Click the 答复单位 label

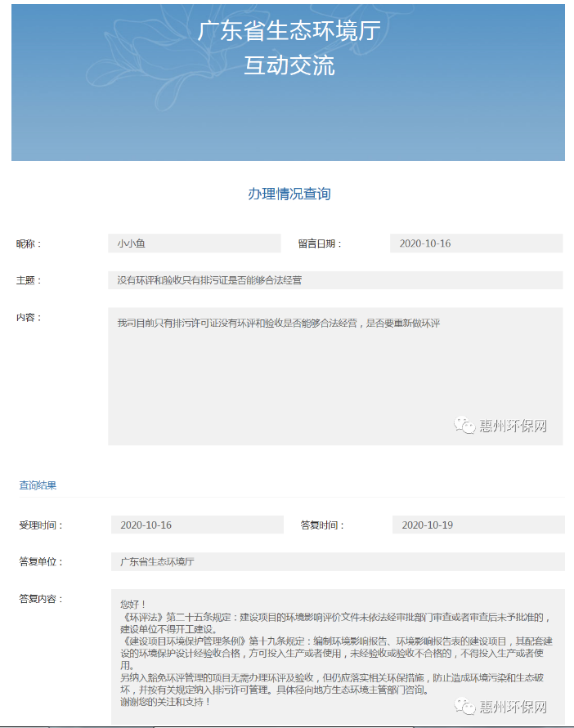pyautogui.click(x=41, y=561)
